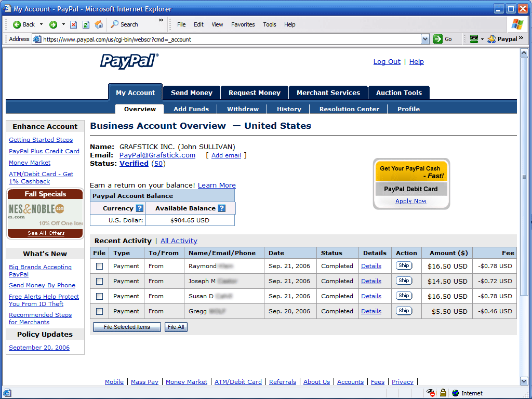The image size is (532, 399).
Task: Click the Refresh page icon
Action: click(86, 24)
